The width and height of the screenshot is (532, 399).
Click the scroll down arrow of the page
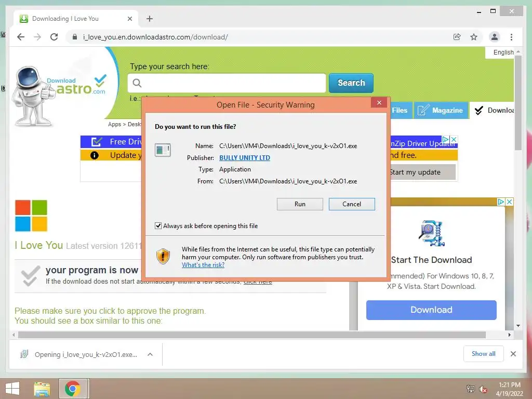click(518, 326)
